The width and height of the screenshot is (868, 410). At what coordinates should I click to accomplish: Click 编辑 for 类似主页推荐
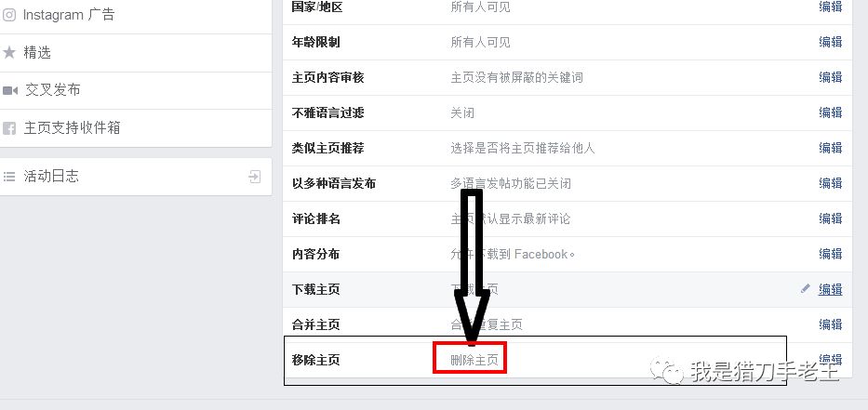(831, 148)
